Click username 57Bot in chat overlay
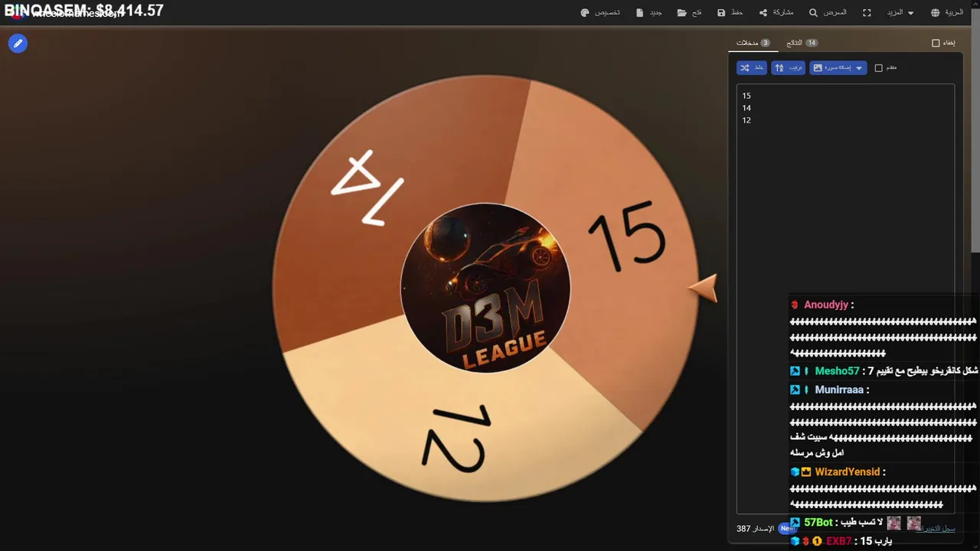 coord(818,523)
